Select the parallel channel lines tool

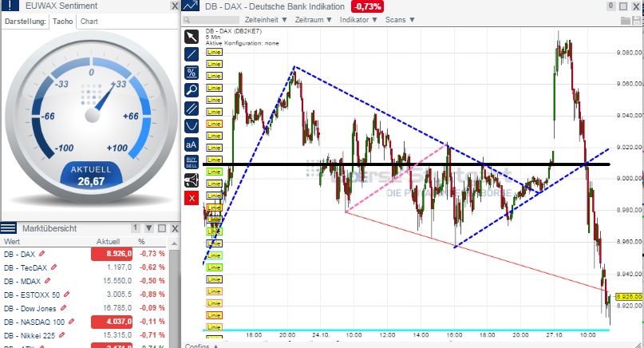point(192,109)
